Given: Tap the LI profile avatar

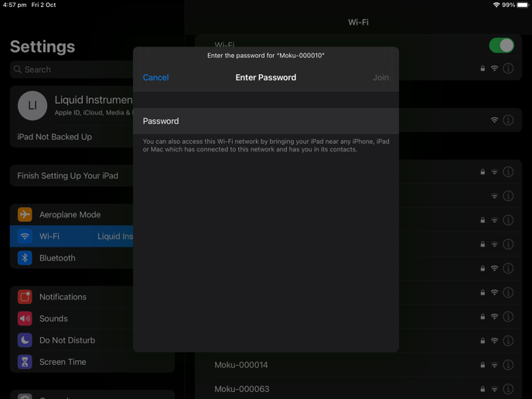Looking at the screenshot, I should pos(32,105).
